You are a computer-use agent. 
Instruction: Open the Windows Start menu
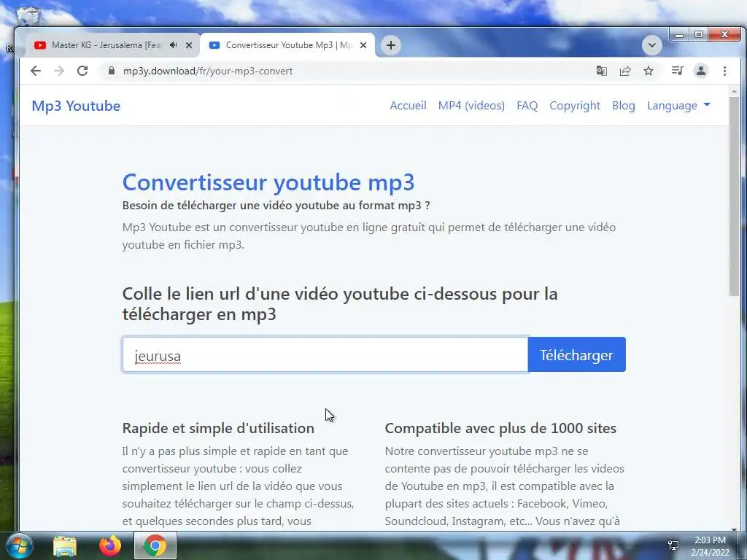click(x=18, y=545)
